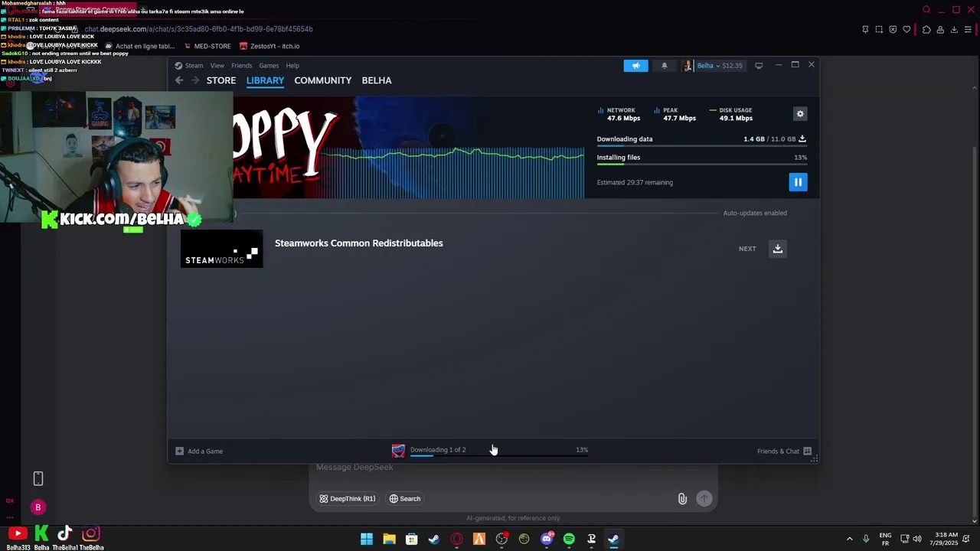Click the Downloading data progress bar
Viewport: 980px width, 551px height.
coord(701,146)
